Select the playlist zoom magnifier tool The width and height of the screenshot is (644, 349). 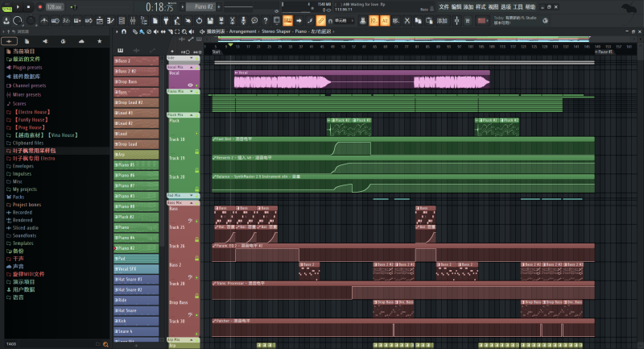(184, 31)
